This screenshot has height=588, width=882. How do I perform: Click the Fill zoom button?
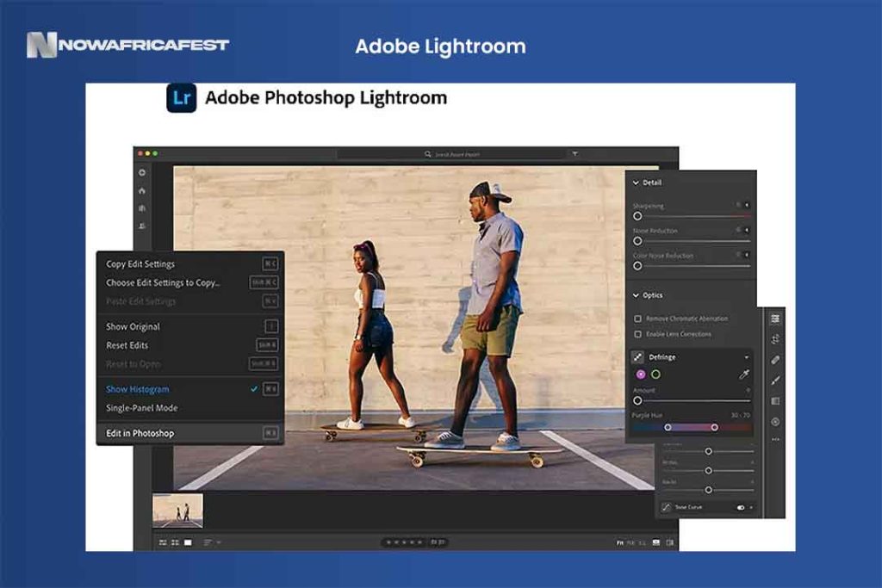(630, 543)
